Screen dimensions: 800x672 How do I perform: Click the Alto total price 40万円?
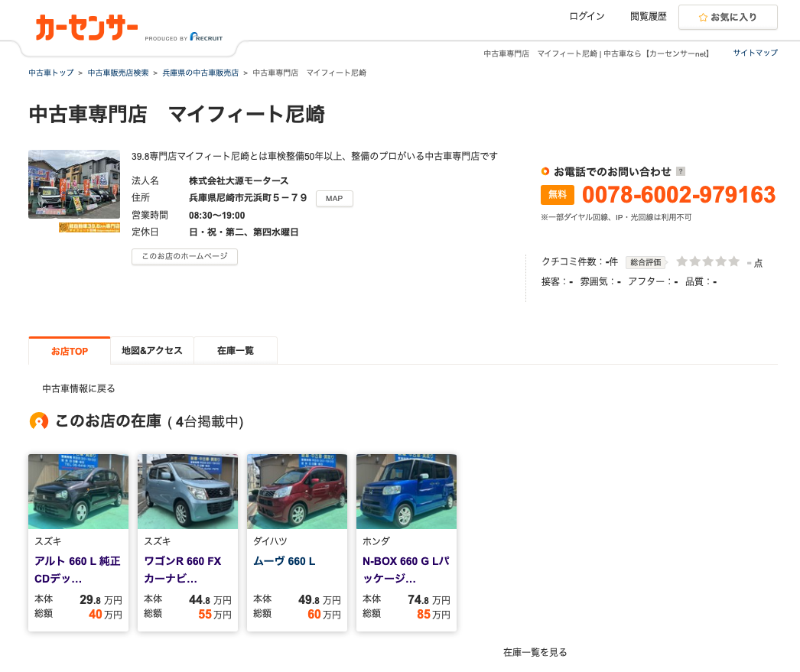click(x=106, y=615)
